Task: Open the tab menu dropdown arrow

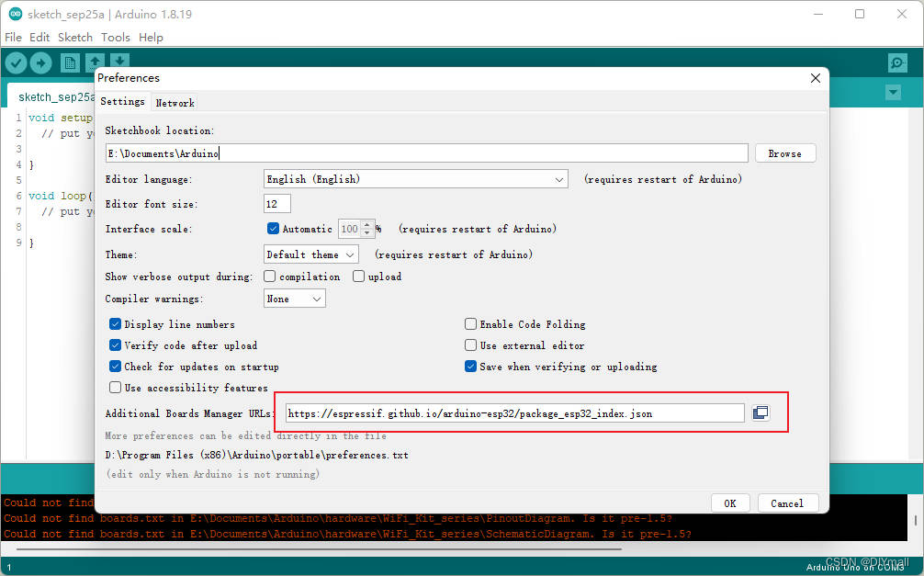Action: click(893, 93)
